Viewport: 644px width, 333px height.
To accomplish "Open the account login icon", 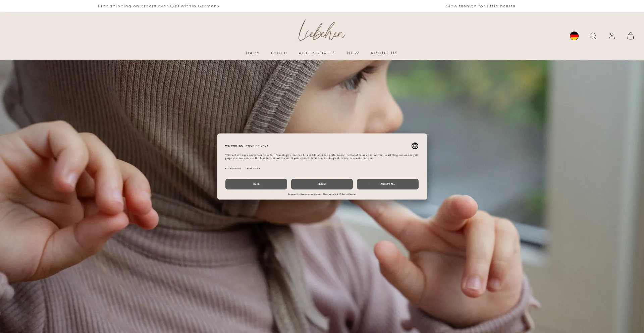I will tap(611, 36).
